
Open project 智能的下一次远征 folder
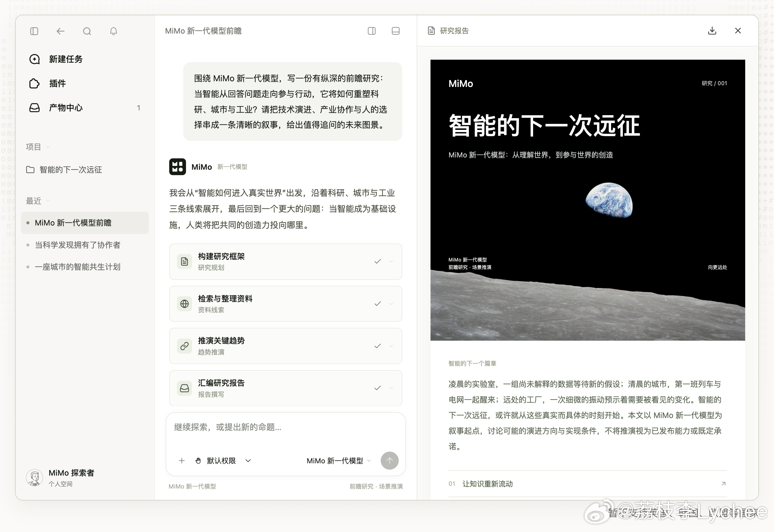tap(64, 170)
